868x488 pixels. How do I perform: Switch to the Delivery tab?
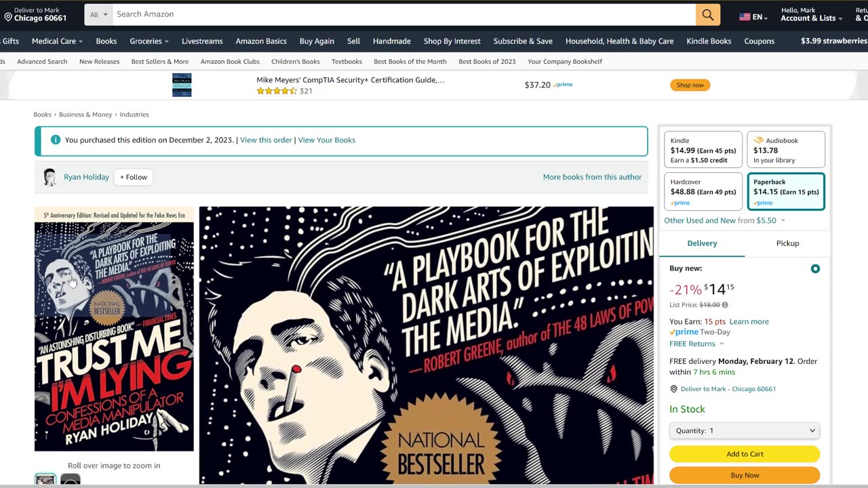click(702, 243)
